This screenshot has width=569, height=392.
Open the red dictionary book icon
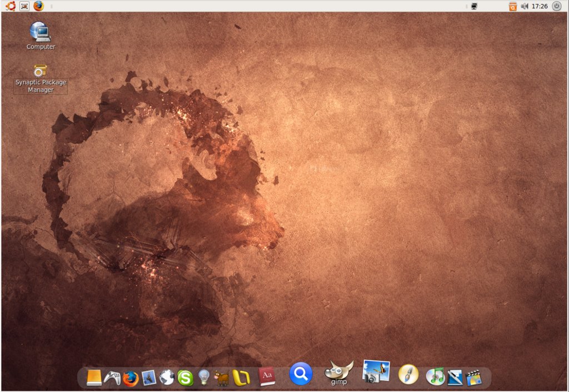267,376
